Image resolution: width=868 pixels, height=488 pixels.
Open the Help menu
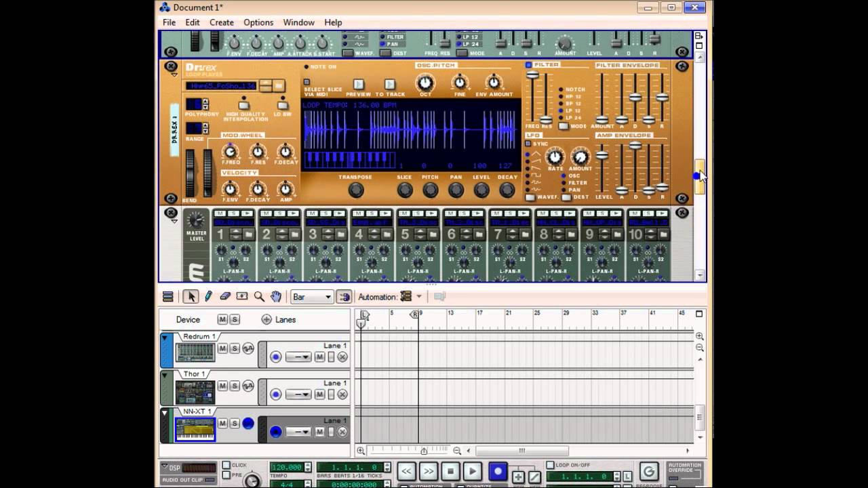click(x=333, y=22)
